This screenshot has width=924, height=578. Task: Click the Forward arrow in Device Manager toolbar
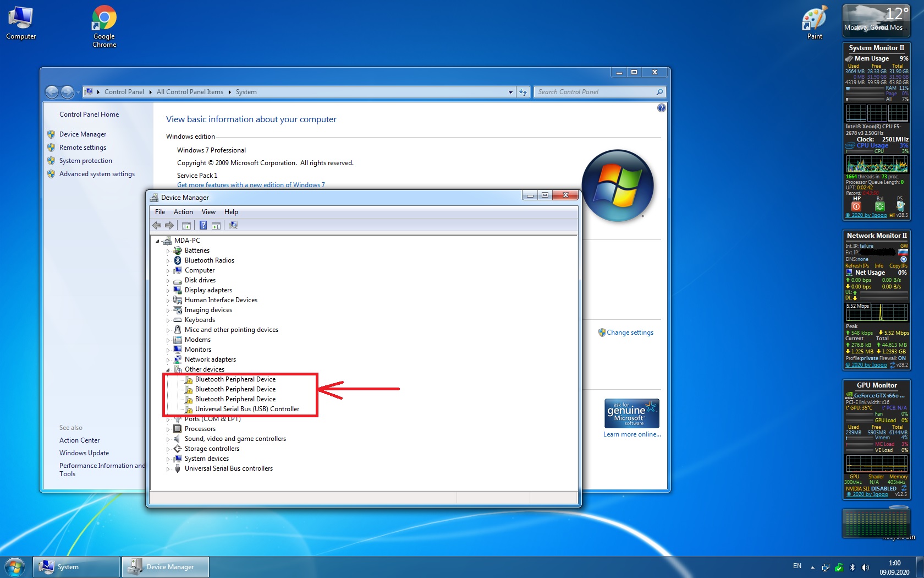[169, 225]
